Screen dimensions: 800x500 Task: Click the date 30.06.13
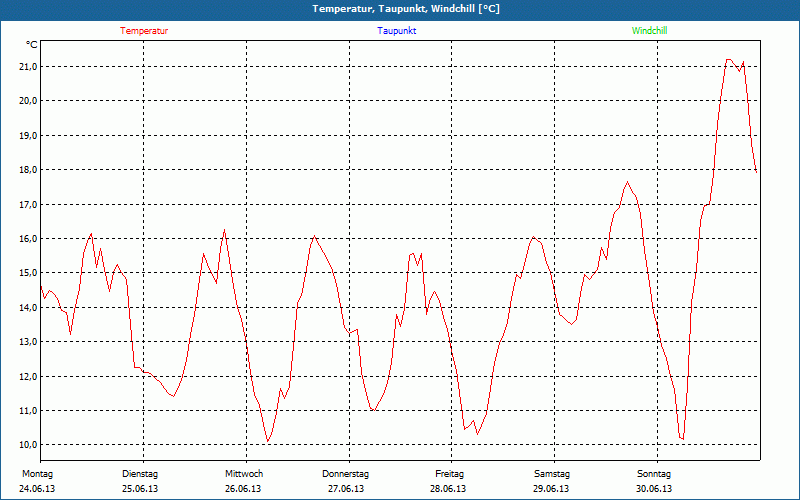pos(654,489)
